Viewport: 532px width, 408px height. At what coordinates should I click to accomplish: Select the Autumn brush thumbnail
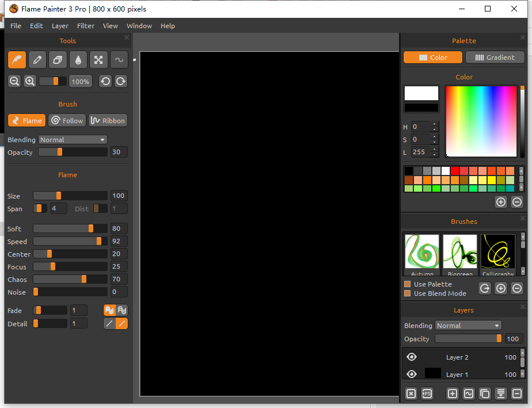422,254
